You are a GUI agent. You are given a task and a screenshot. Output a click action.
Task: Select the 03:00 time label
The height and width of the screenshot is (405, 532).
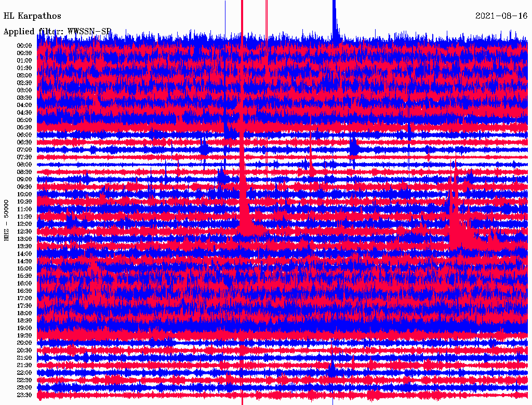tap(24, 90)
